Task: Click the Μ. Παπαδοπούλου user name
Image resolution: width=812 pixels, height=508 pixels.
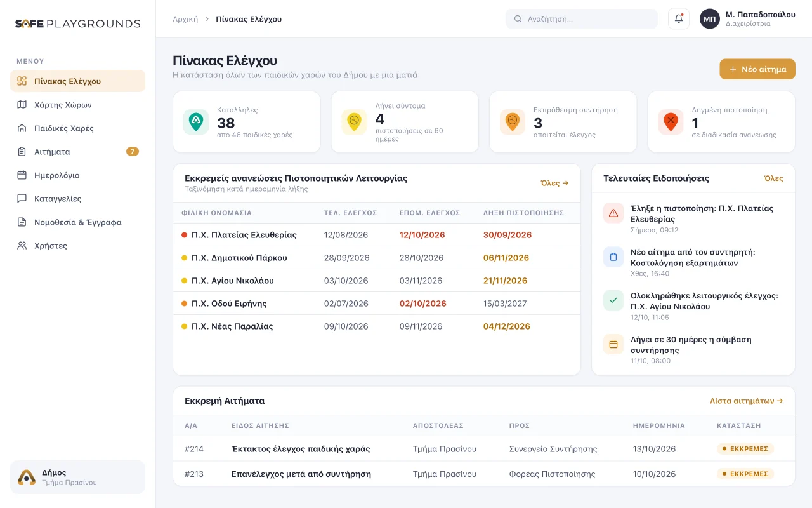Action: (761, 15)
